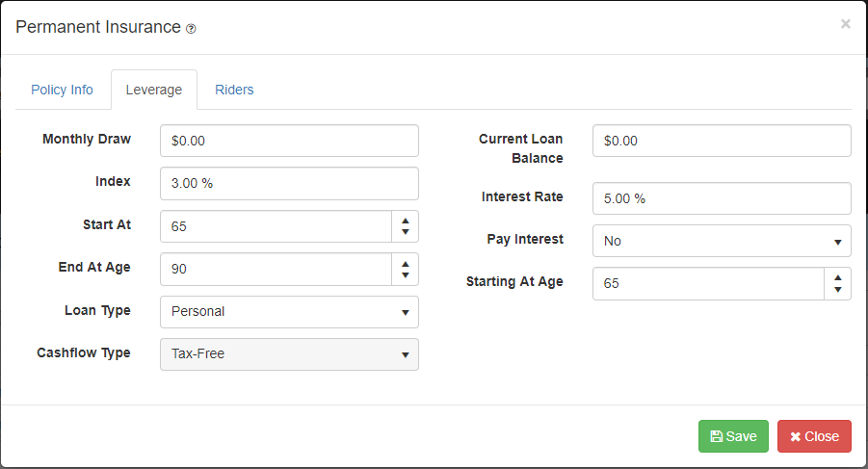The height and width of the screenshot is (469, 868).
Task: Select the Leverage tab
Action: point(154,90)
